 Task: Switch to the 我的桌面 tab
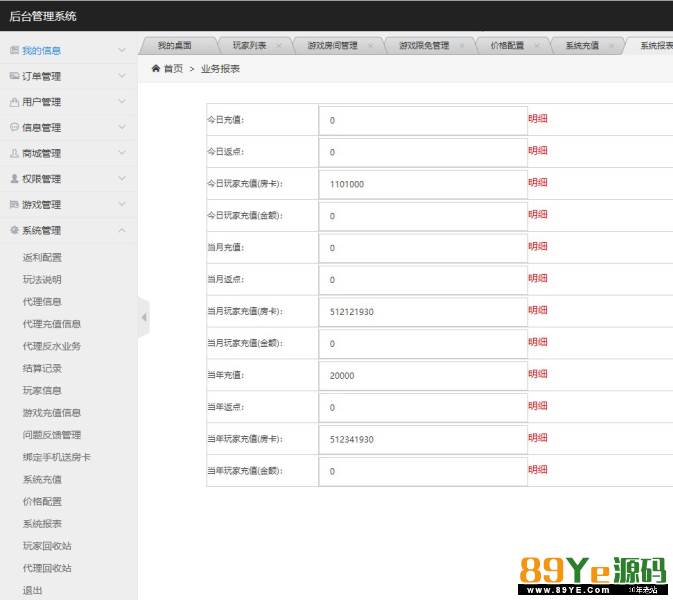click(x=174, y=45)
